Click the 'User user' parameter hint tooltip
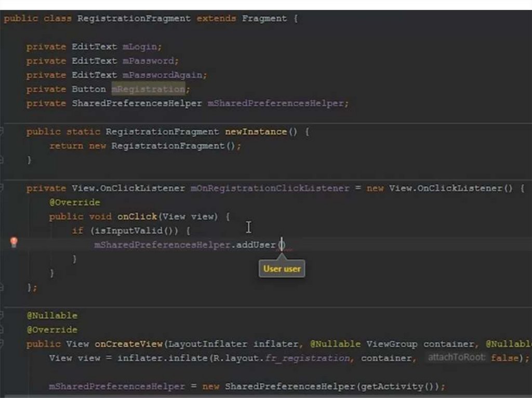The height and width of the screenshot is (398, 532). click(x=282, y=269)
